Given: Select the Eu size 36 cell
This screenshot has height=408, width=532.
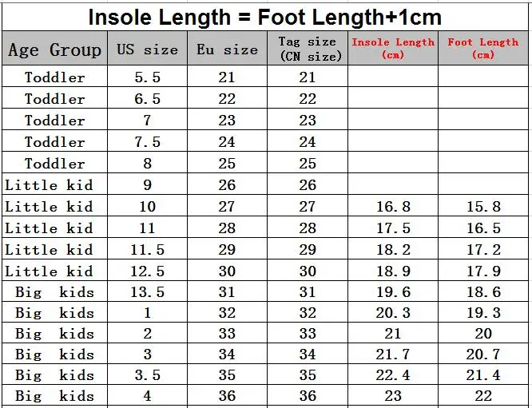Looking at the screenshot, I should coord(227,395).
